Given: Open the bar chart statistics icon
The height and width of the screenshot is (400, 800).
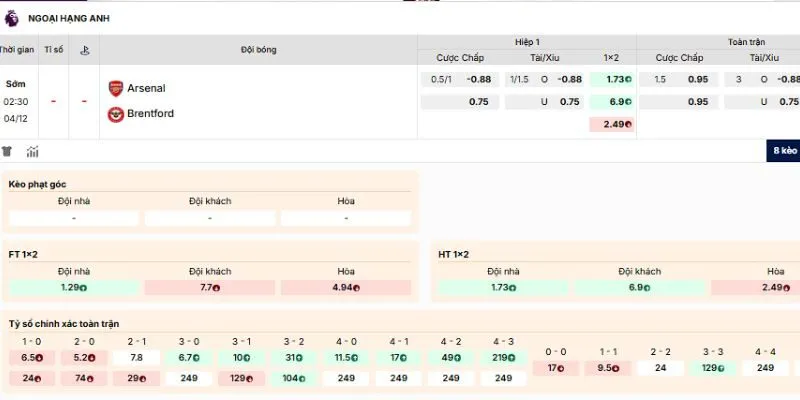Looking at the screenshot, I should coord(33,152).
